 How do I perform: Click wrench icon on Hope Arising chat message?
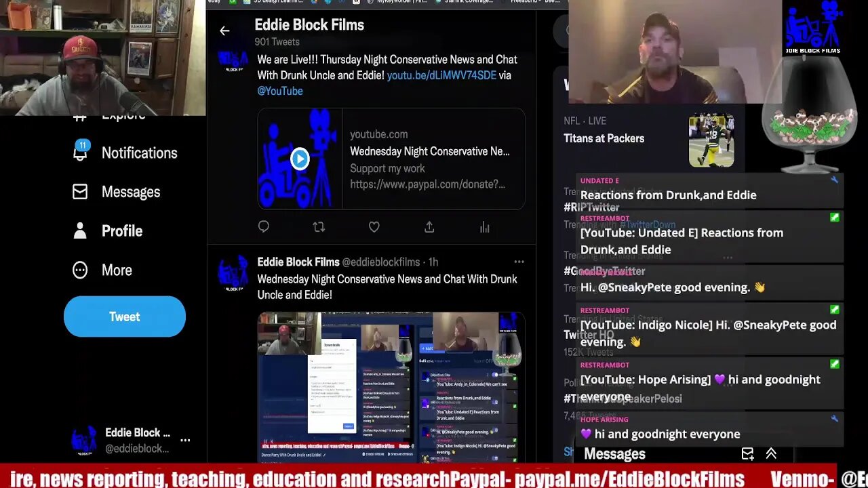tap(834, 419)
